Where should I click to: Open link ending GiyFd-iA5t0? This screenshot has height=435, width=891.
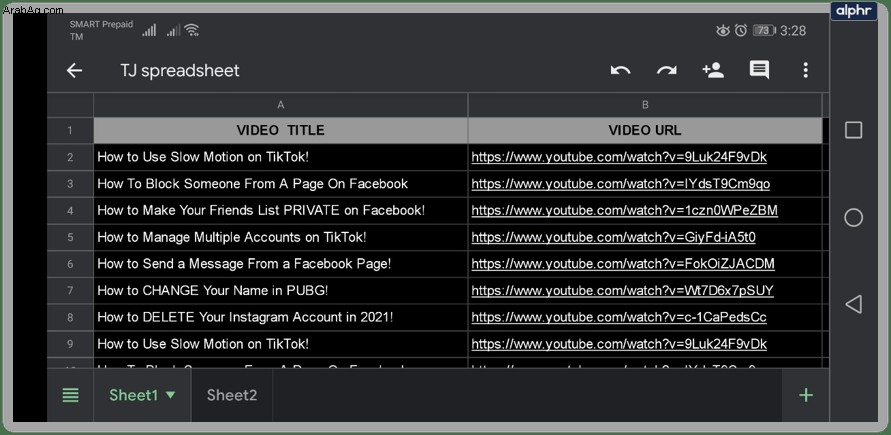coord(614,237)
